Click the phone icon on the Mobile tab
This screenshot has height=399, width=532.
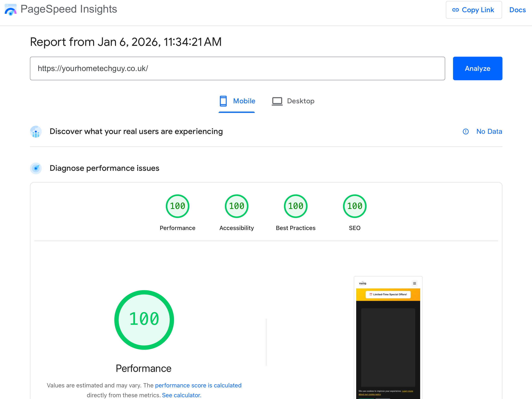(x=223, y=101)
